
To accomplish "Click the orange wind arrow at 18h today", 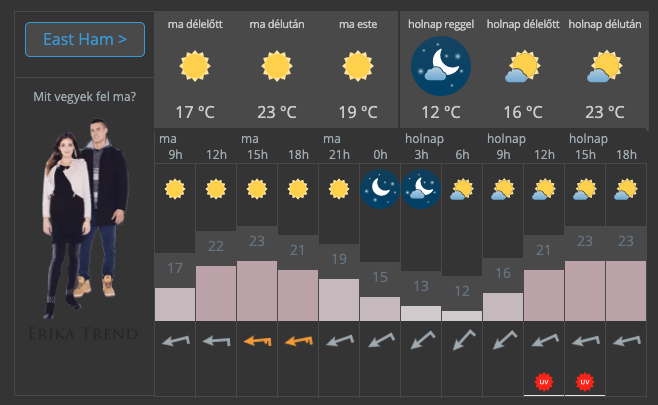I will (x=298, y=342).
